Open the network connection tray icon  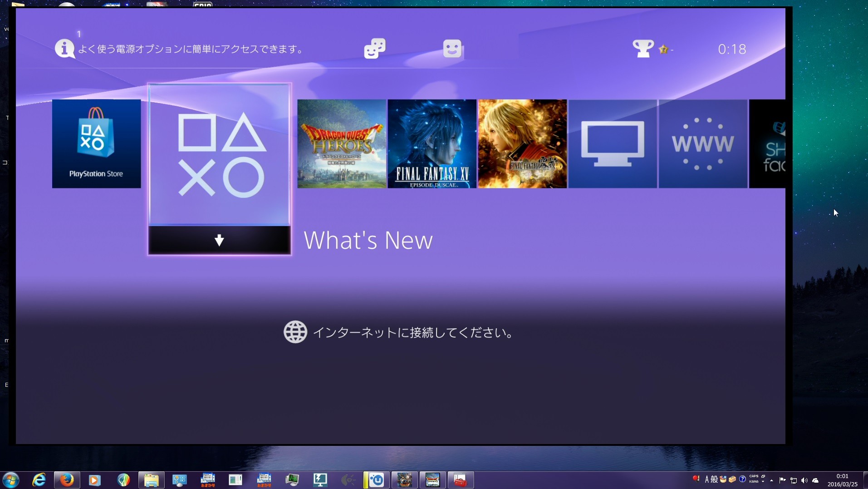[793, 480]
